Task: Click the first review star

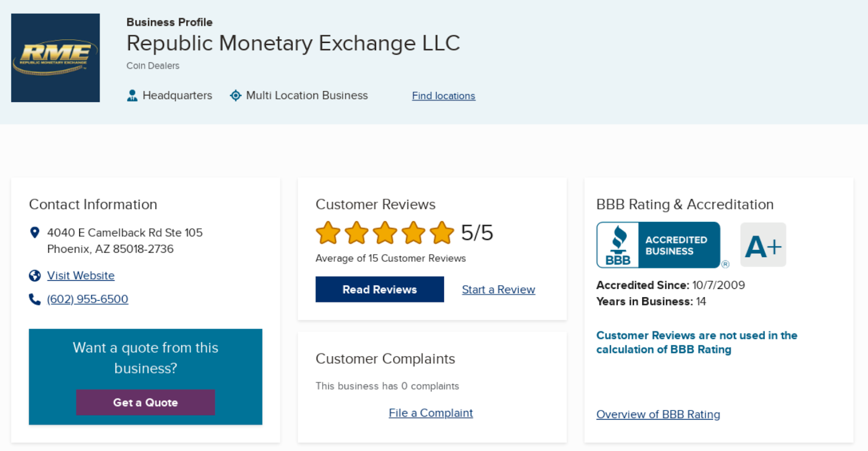Action: click(328, 233)
